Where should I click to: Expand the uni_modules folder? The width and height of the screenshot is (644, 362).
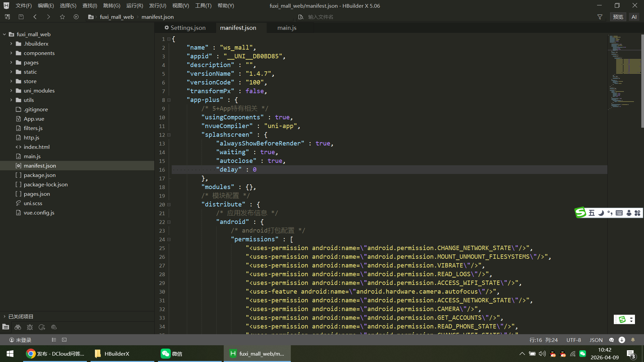pyautogui.click(x=11, y=90)
